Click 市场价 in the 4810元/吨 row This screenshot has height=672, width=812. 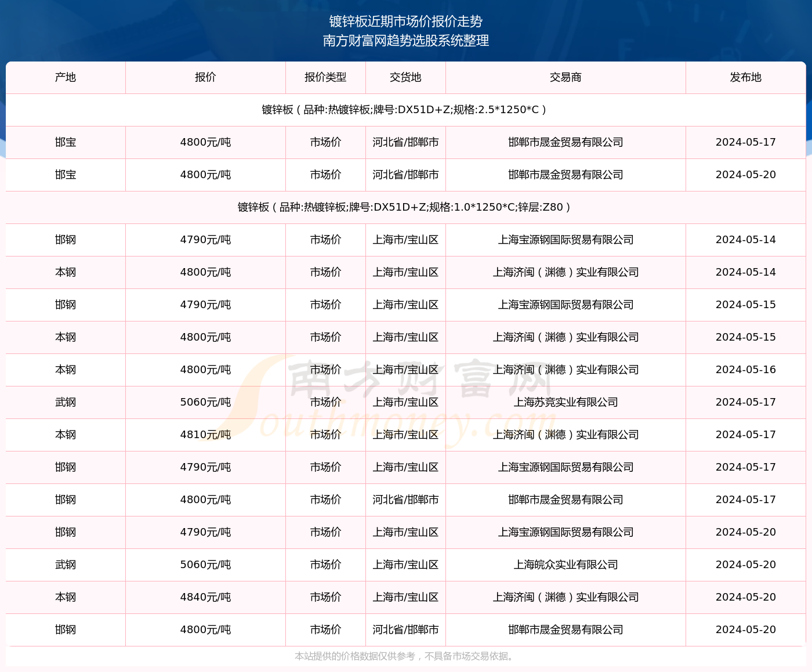point(325,435)
